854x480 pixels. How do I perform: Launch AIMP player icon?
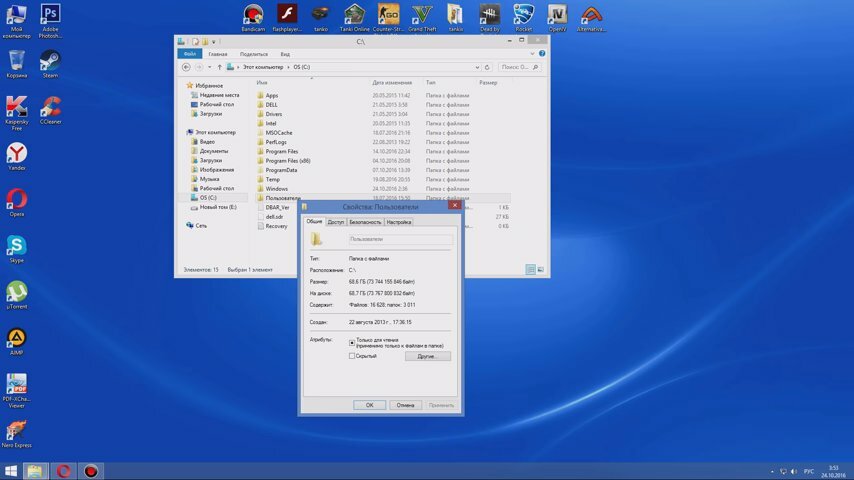[x=16, y=341]
